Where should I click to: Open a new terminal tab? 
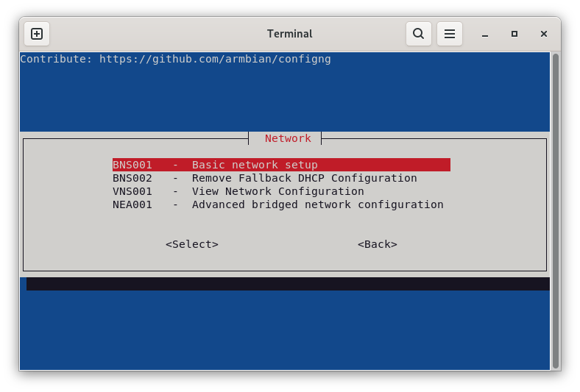tap(37, 34)
